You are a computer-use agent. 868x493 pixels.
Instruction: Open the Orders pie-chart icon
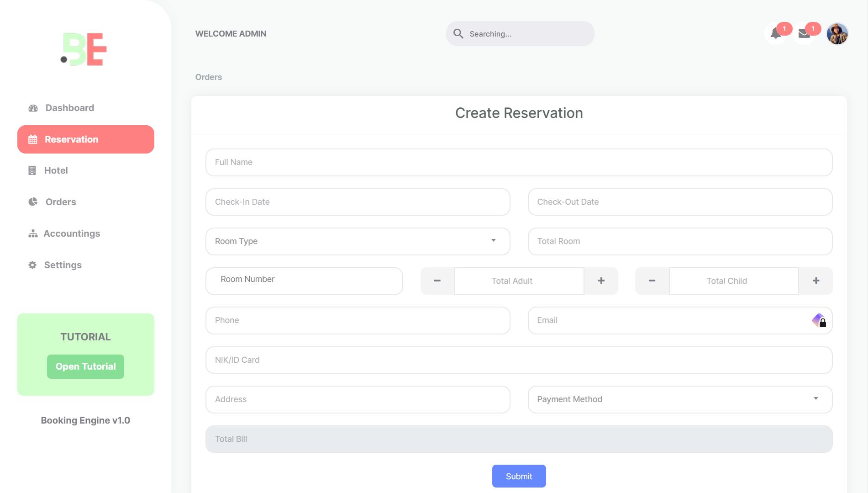32,201
